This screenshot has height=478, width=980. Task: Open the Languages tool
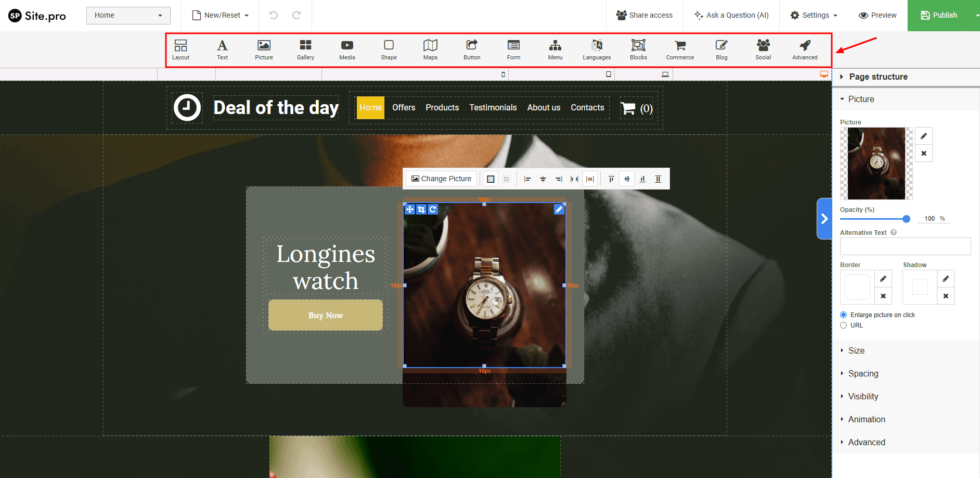597,50
